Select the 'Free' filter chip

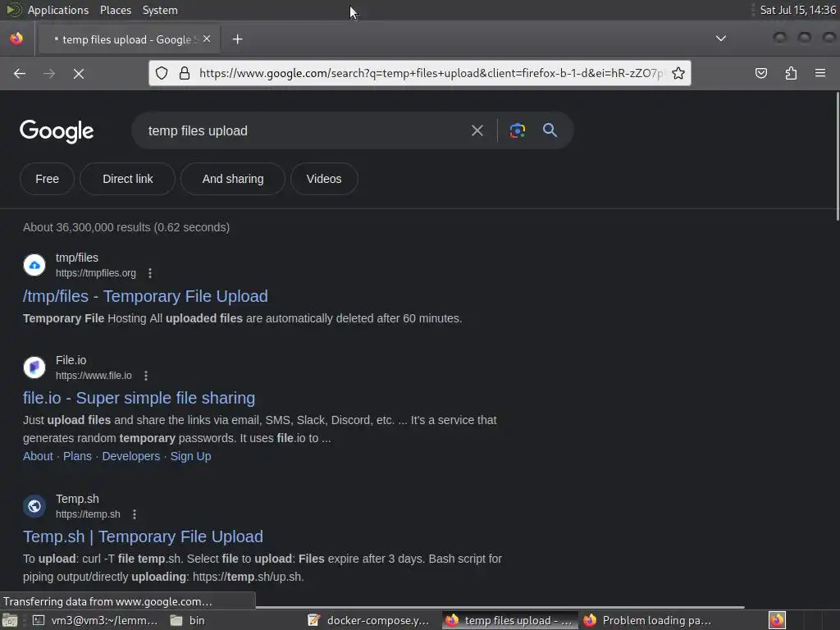pyautogui.click(x=47, y=179)
